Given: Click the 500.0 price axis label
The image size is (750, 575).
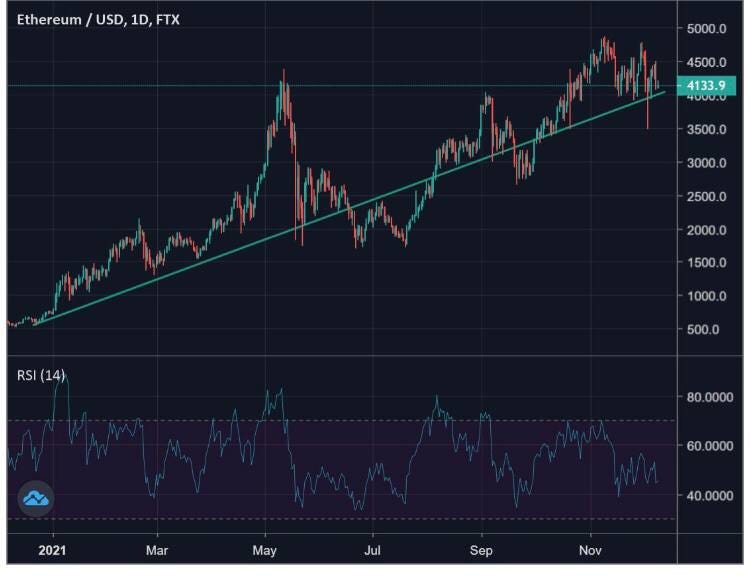Looking at the screenshot, I should [703, 329].
